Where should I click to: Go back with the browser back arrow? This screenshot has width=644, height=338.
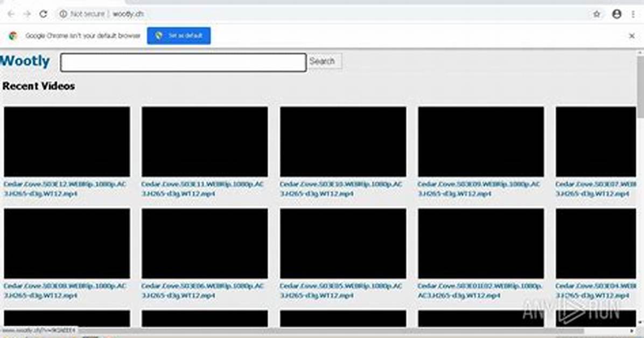pyautogui.click(x=11, y=14)
